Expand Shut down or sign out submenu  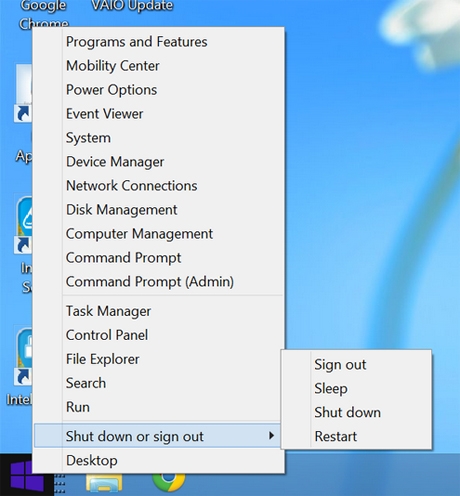[157, 436]
